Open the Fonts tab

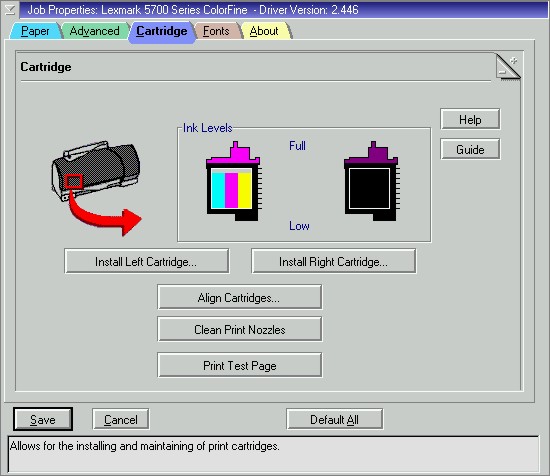point(216,31)
